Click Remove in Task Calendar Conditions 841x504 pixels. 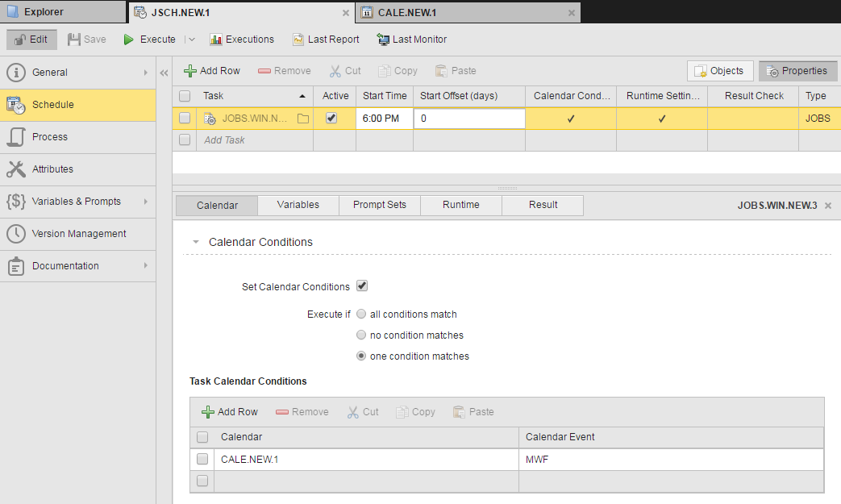tap(302, 412)
